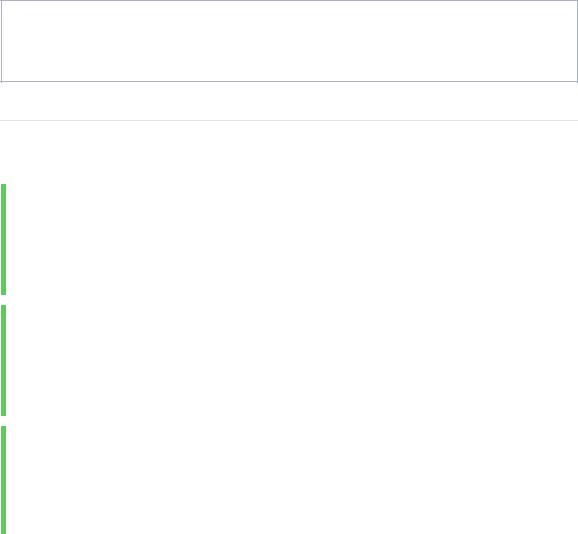Click the left border of the text box

coord(1,41)
